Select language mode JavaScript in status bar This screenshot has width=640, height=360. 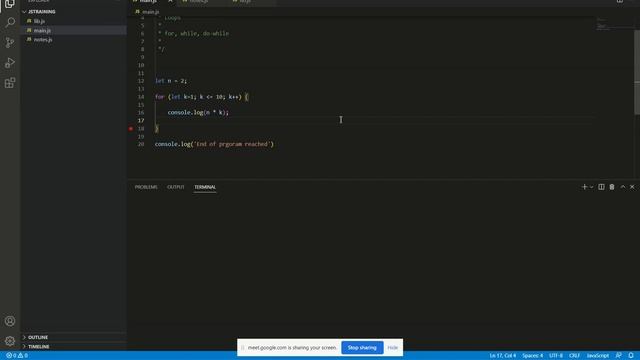tap(598, 356)
